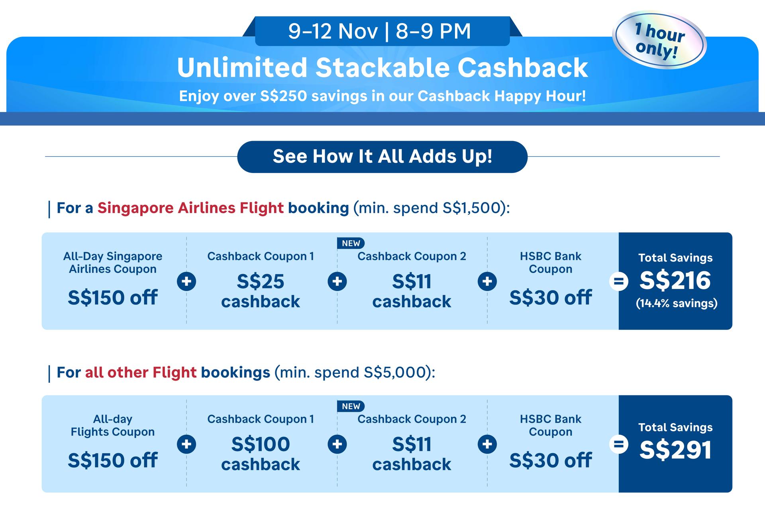Click the "Singapore Airlines Flight" red heading text
This screenshot has width=765, height=532.
coord(190,208)
